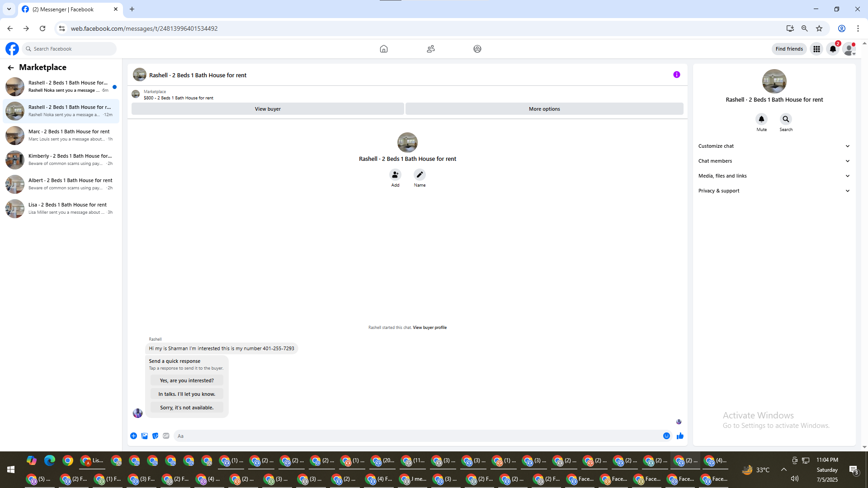Open the Friends tab
868x488 pixels.
[430, 49]
